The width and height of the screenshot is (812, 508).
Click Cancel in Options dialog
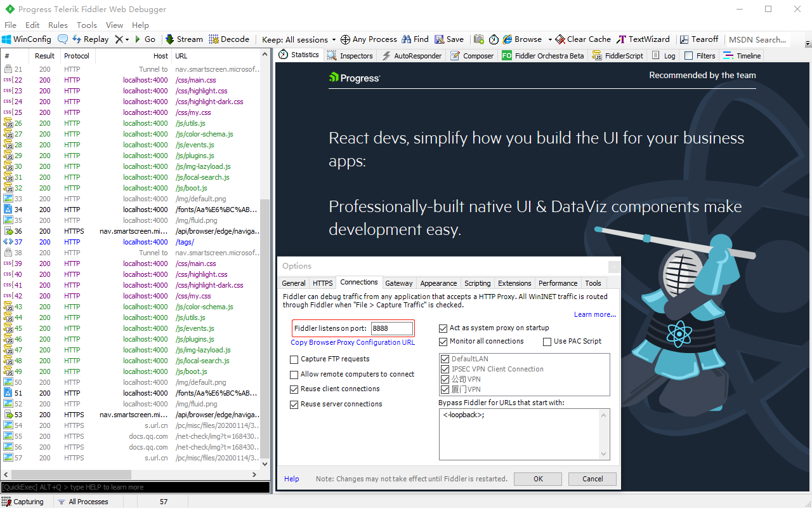[x=593, y=479]
